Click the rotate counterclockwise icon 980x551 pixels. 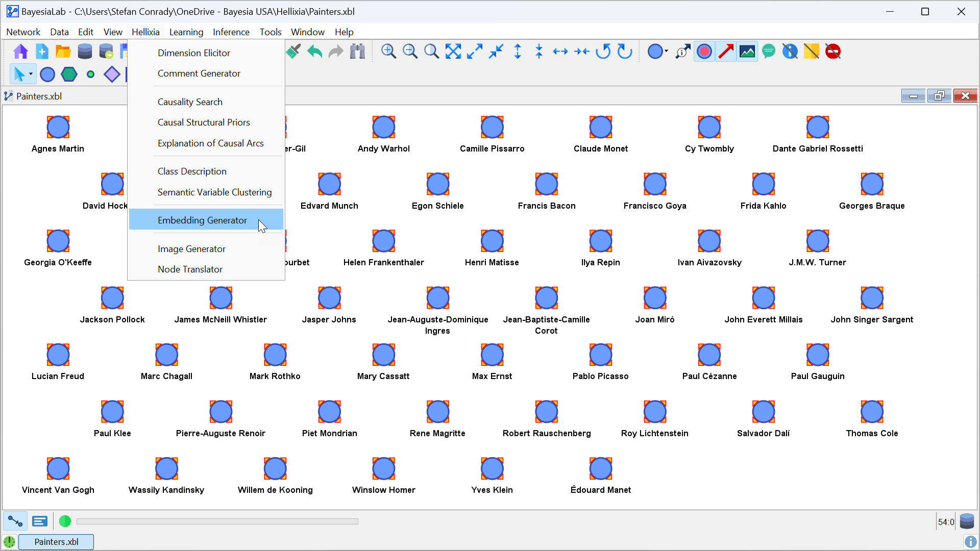point(603,52)
